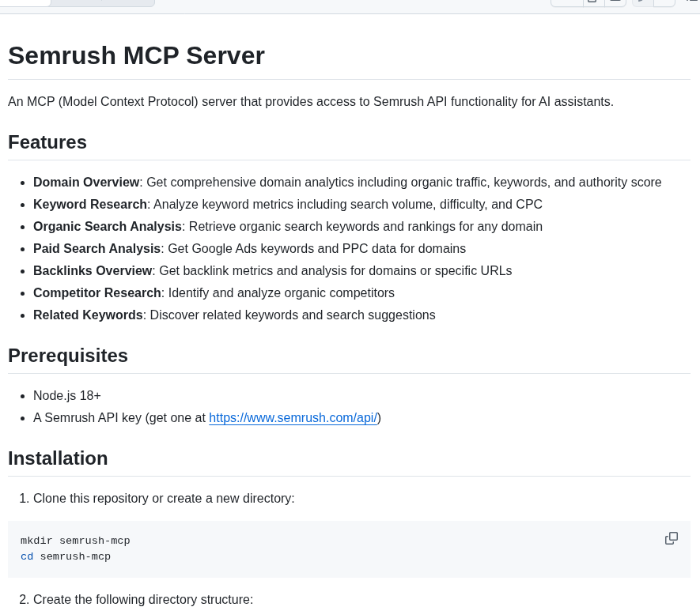
Task: Open the https://www.semrush.com/api/ link
Action: pos(293,418)
